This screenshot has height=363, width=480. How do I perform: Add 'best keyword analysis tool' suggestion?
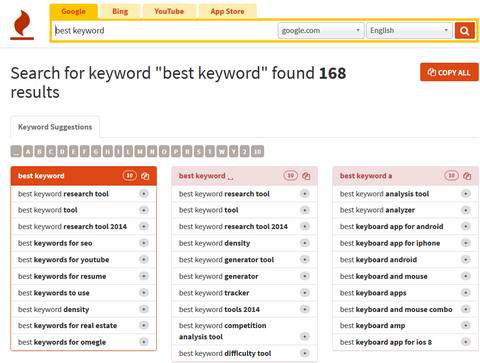pyautogui.click(x=466, y=193)
